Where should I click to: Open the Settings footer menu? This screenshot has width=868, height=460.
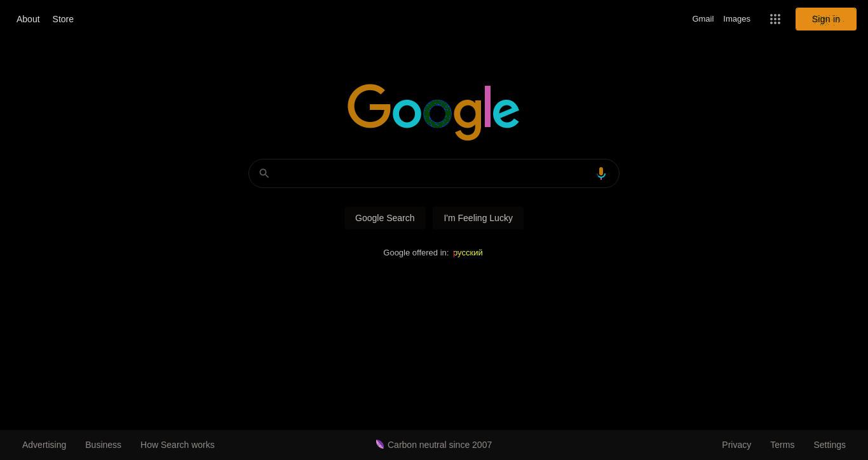(829, 445)
